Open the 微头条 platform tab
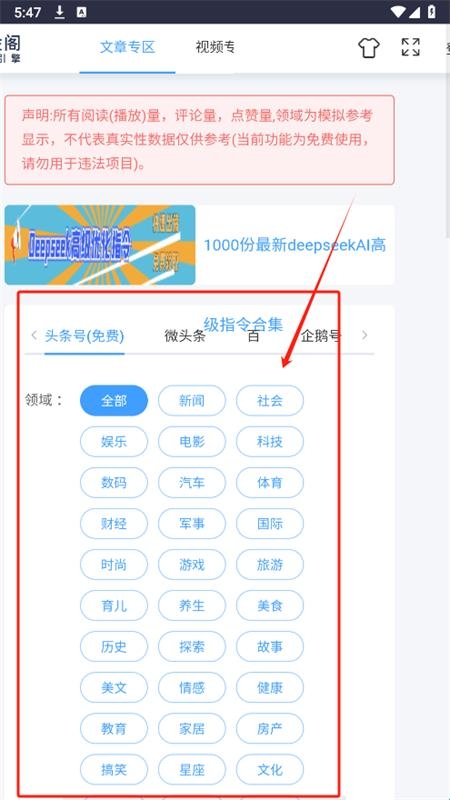 tap(185, 336)
